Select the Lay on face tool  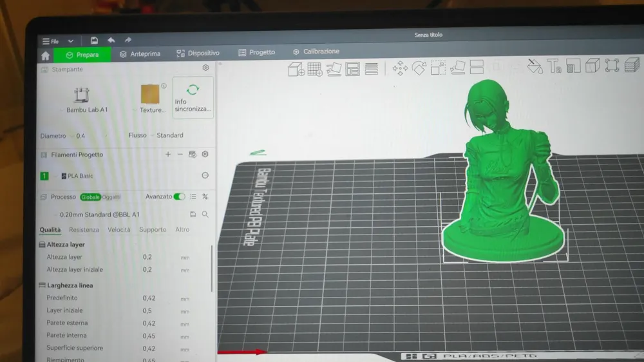click(x=457, y=68)
